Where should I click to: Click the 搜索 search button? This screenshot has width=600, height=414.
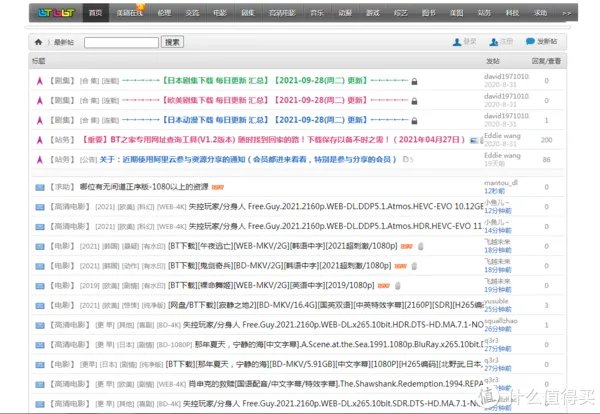click(x=172, y=42)
